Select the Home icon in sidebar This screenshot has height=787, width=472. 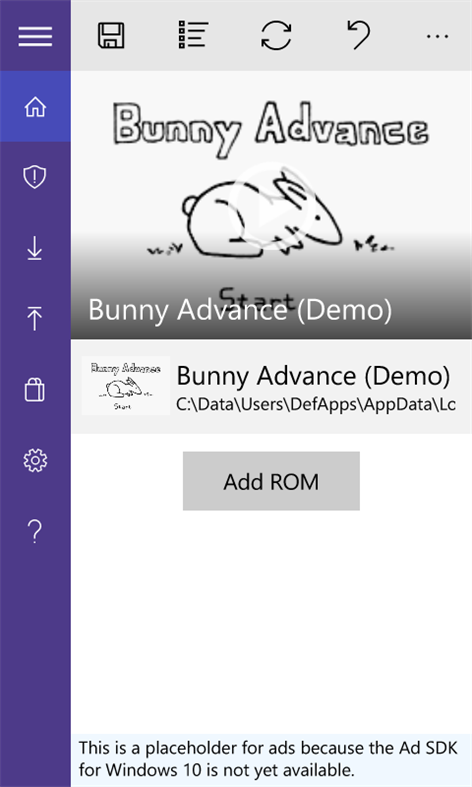(x=35, y=106)
